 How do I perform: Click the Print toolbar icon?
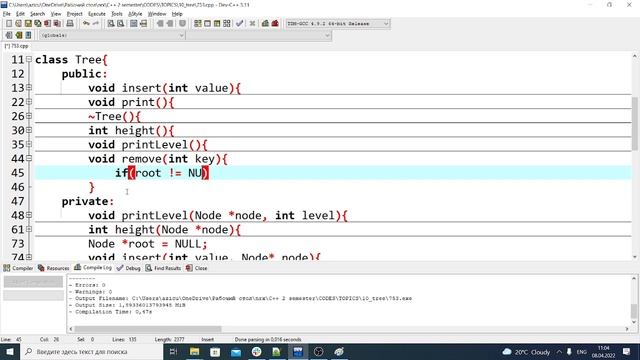[70, 24]
